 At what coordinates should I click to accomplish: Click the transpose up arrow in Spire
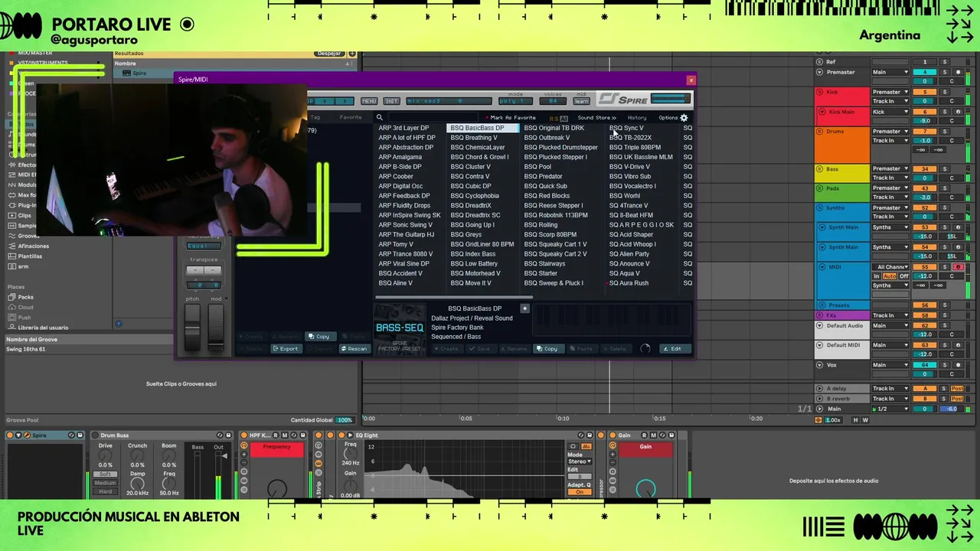(212, 270)
